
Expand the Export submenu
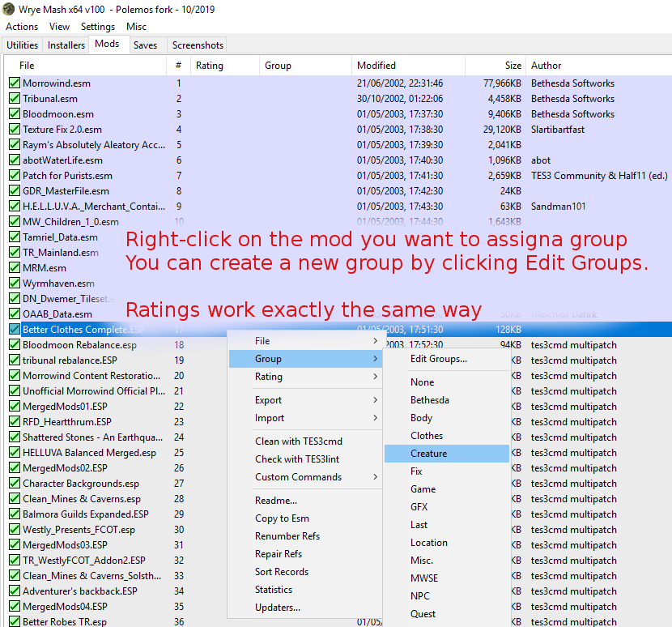(x=305, y=400)
